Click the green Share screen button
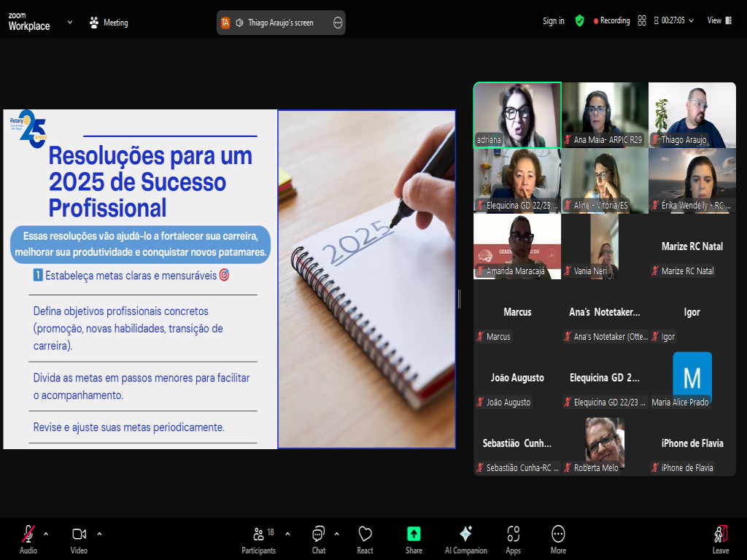This screenshot has width=747, height=560. coord(414,540)
